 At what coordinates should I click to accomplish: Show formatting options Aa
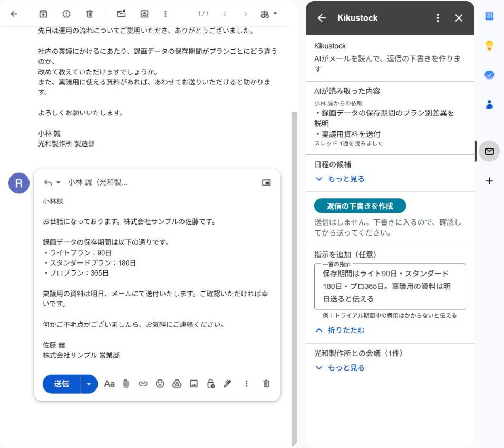(x=109, y=384)
